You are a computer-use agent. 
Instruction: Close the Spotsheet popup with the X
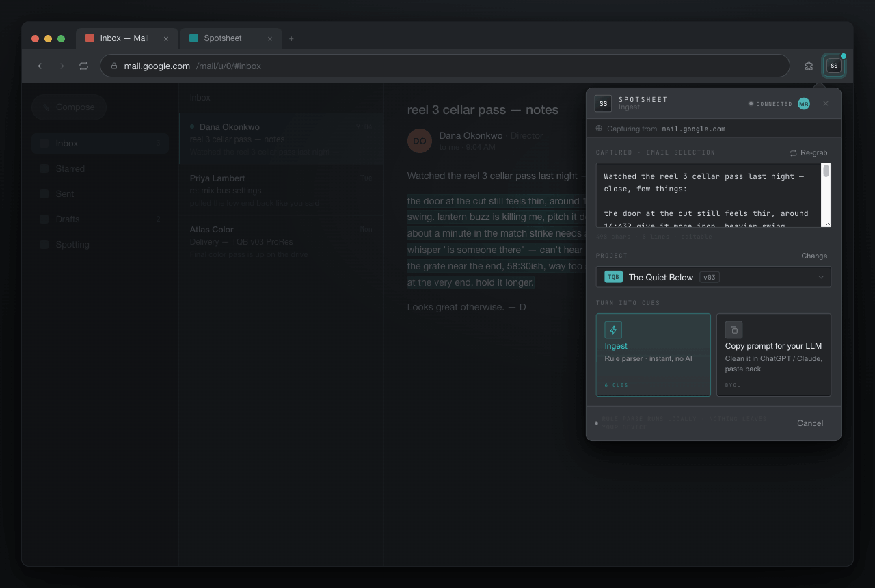[x=825, y=103]
